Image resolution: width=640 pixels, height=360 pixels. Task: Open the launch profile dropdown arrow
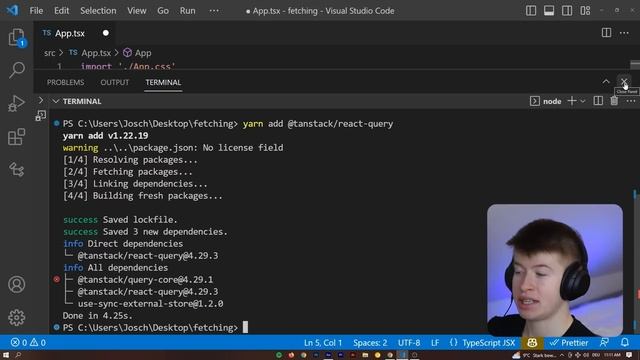[583, 101]
